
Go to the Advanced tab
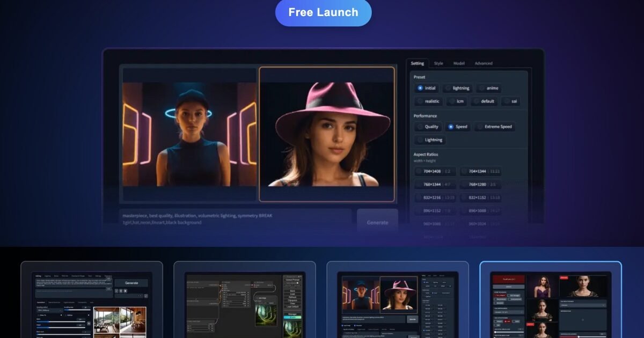click(x=483, y=63)
